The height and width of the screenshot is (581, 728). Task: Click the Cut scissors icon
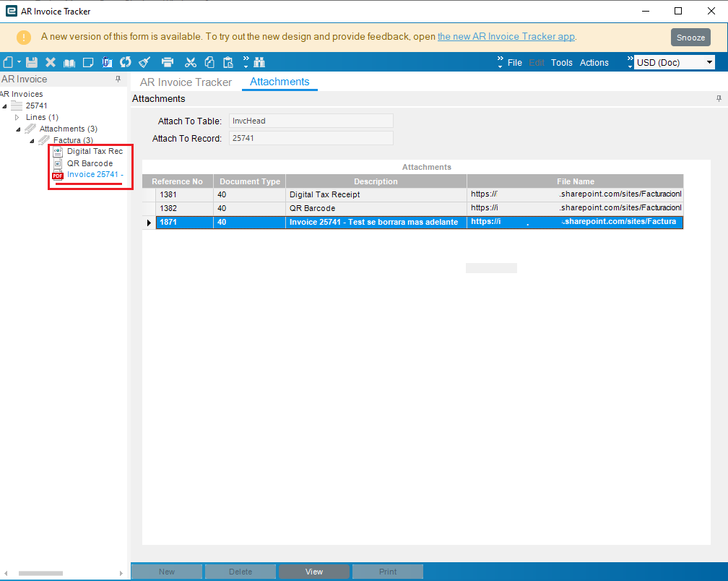tap(191, 62)
